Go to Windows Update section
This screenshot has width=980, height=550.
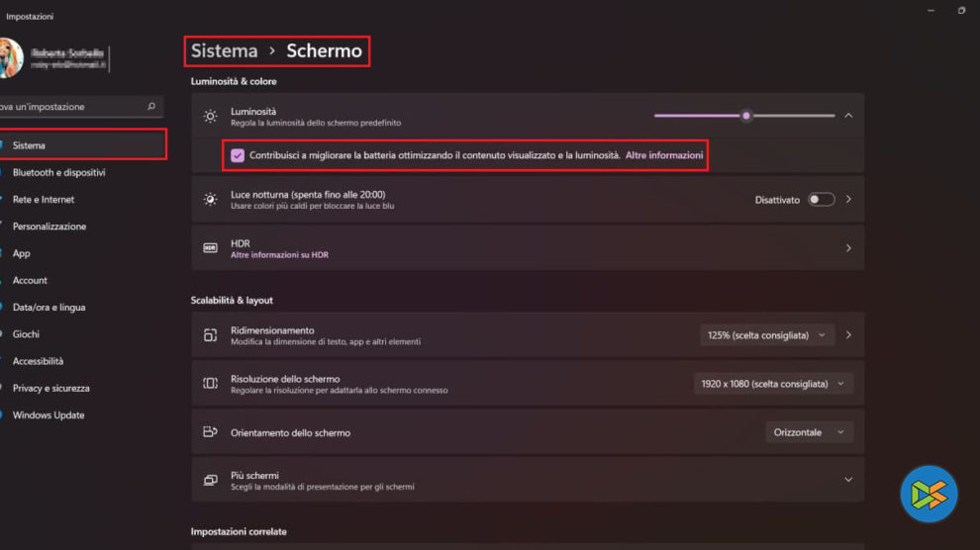pos(49,415)
